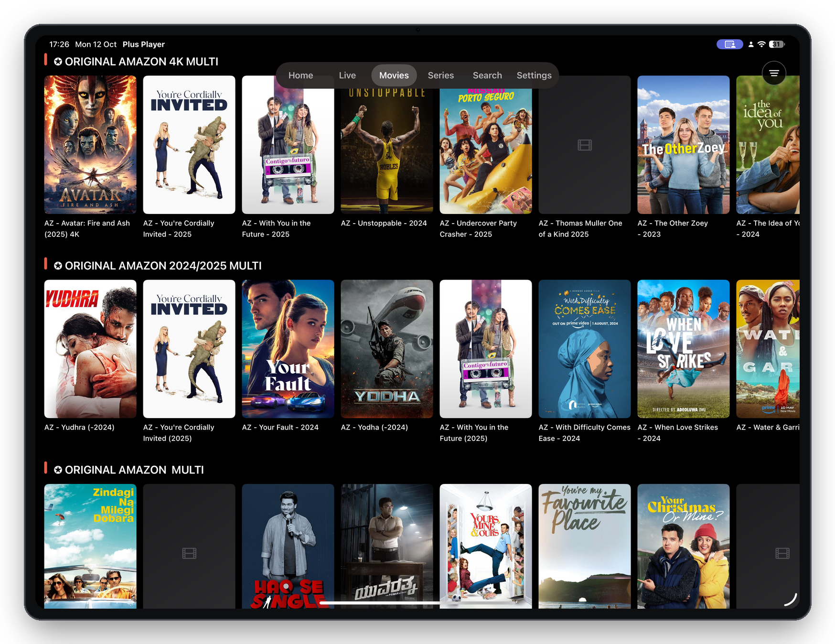Screen dimensions: 835x644
Task: Select Your Christmas Or Mine? poster
Action: click(x=684, y=546)
